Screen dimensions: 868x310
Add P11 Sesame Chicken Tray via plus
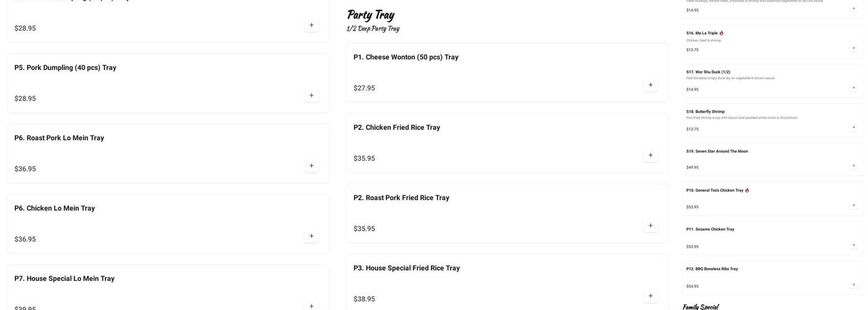[x=854, y=245]
